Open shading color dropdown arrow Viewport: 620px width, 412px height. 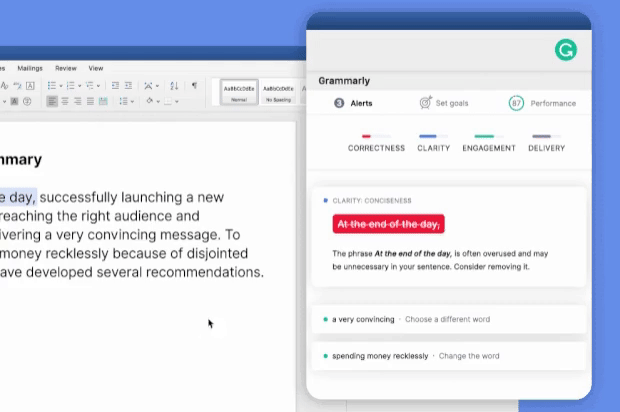(158, 102)
